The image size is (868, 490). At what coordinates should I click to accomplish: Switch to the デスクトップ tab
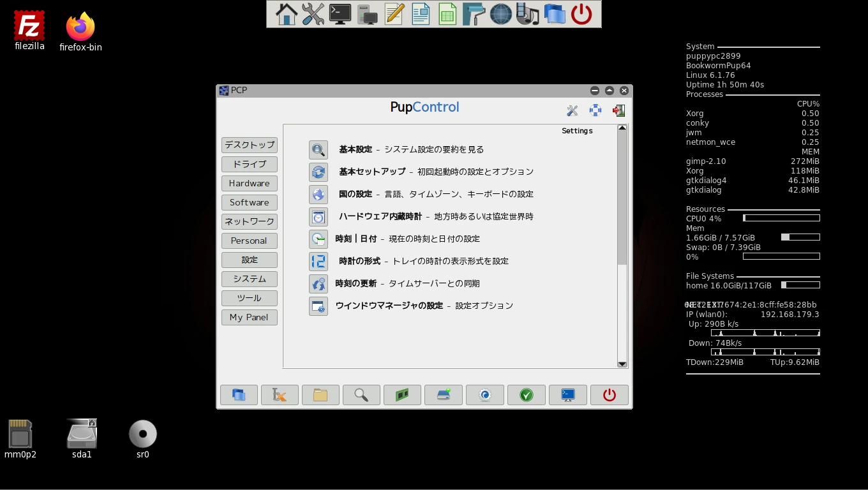pos(250,145)
